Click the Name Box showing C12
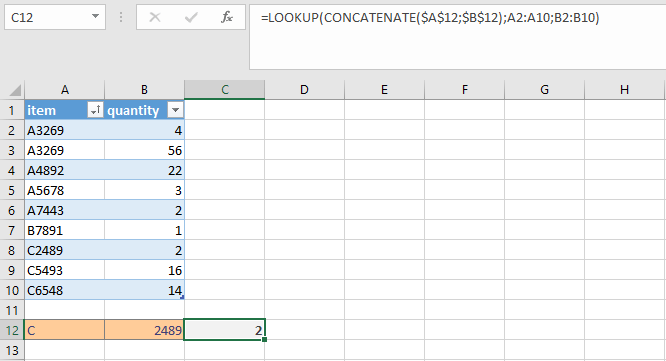666x361 pixels. click(x=55, y=17)
